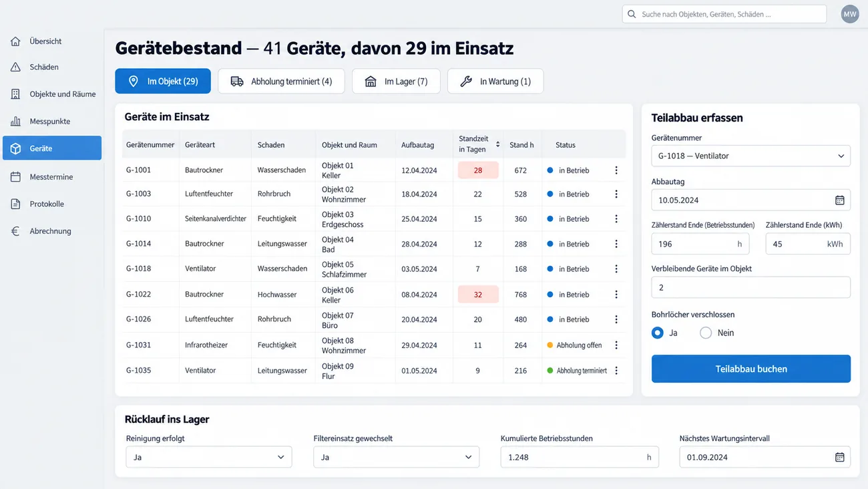Switch to In Wartung (1) tab
The width and height of the screenshot is (868, 489).
point(495,81)
